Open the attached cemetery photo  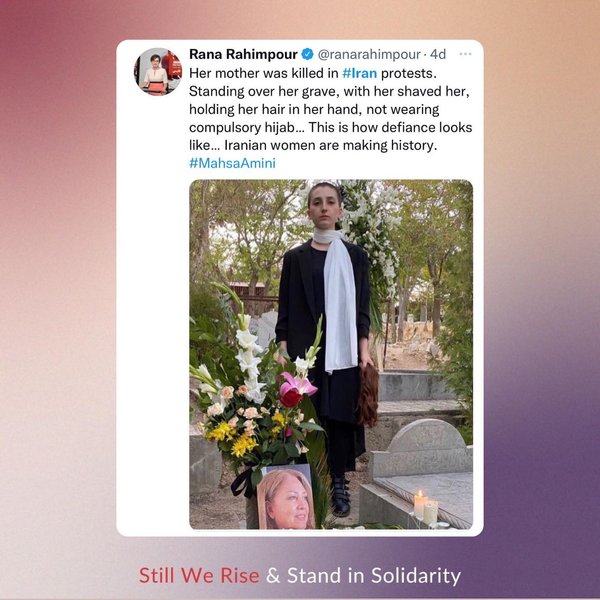(x=331, y=354)
